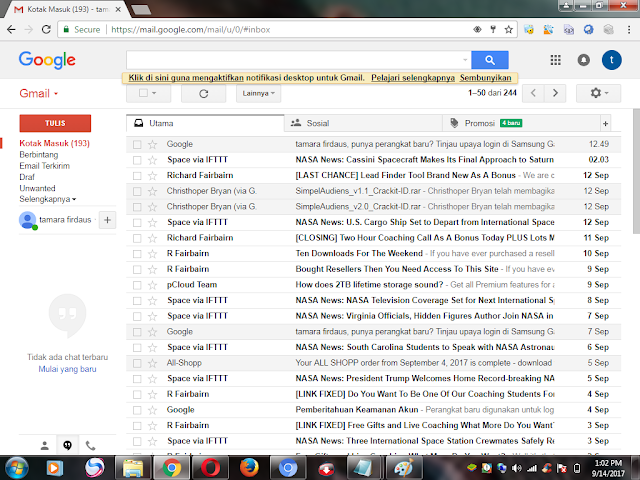Screen dimensions: 640x480
Task: Open Paint from the taskbar
Action: [403, 468]
